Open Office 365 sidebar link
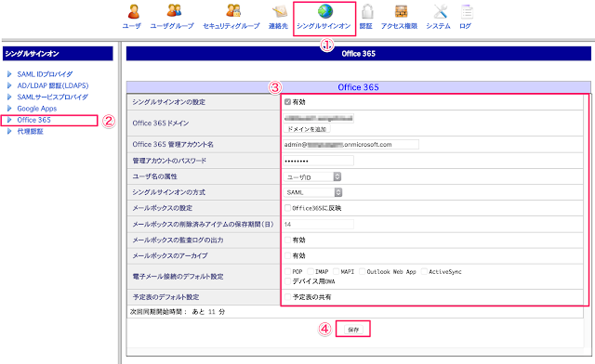Screen dimensions: 595x364 point(33,120)
